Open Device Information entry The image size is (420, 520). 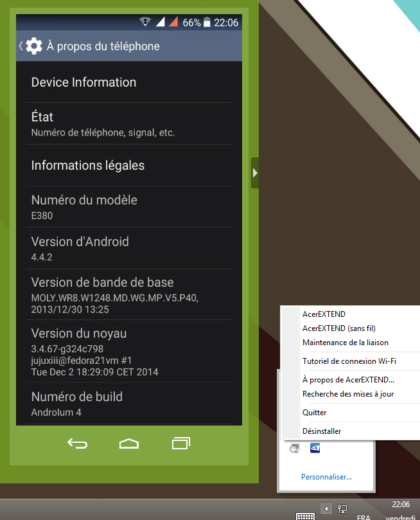(129, 82)
